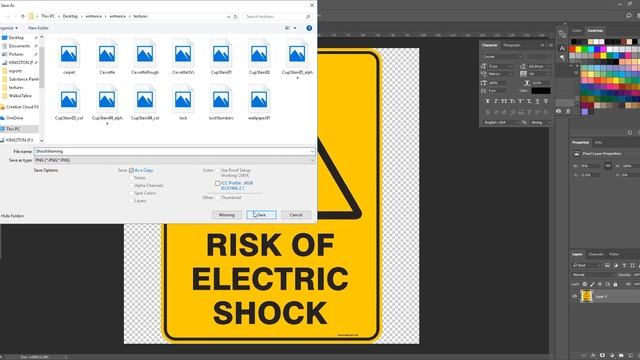
Task: Lock transparent pixels in Layers panel
Action: pyautogui.click(x=584, y=284)
